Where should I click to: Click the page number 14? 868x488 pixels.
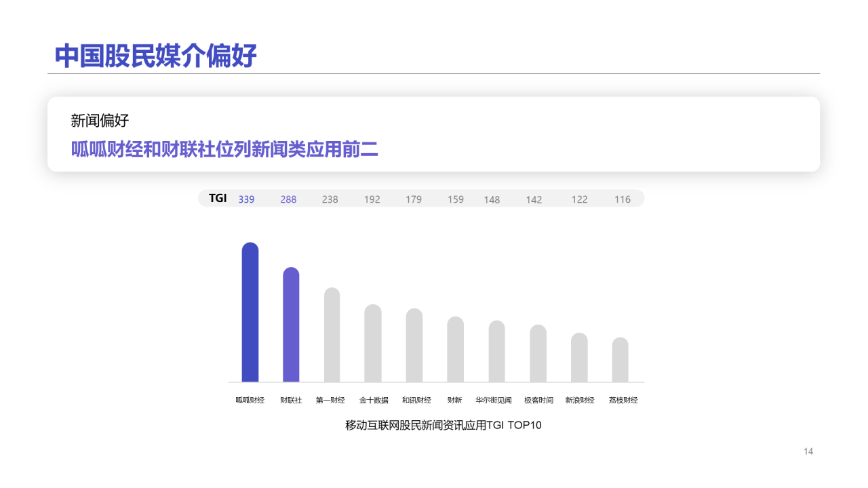click(808, 451)
